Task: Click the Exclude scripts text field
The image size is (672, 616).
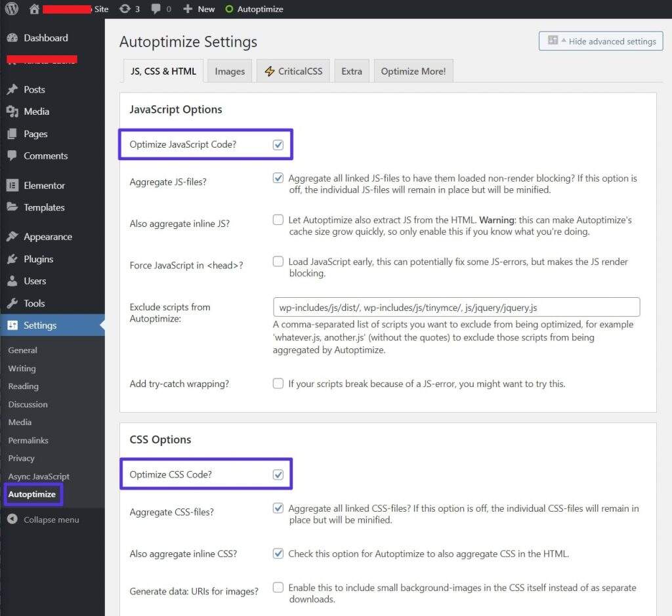Action: pyautogui.click(x=456, y=307)
